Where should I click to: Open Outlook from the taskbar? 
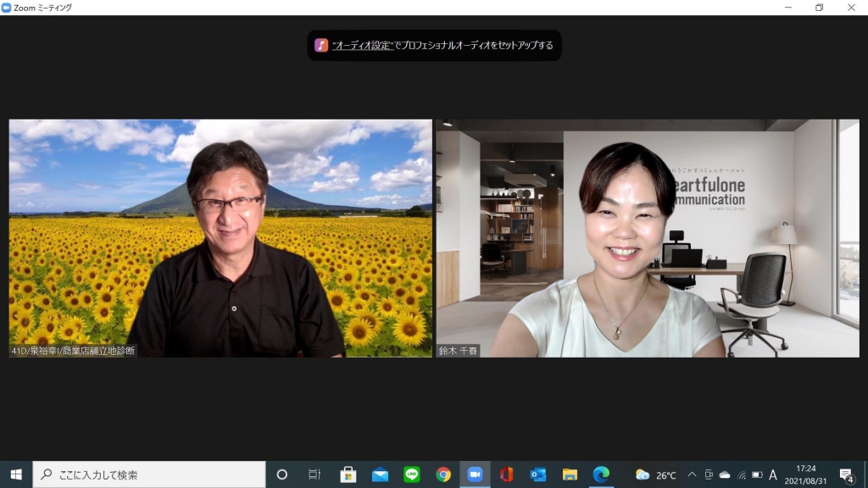tap(538, 474)
